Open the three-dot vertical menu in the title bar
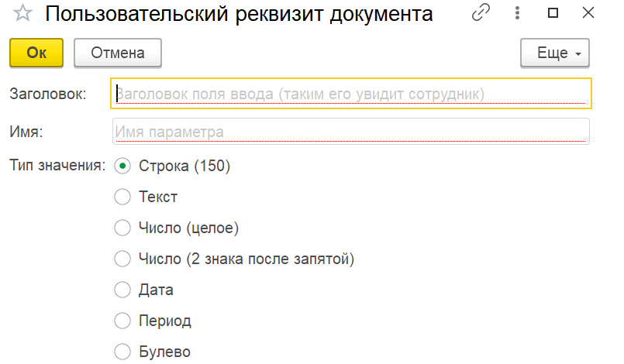 pyautogui.click(x=516, y=13)
